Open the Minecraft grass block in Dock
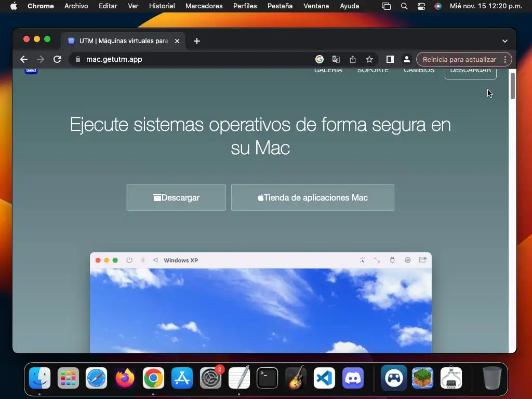 point(422,378)
